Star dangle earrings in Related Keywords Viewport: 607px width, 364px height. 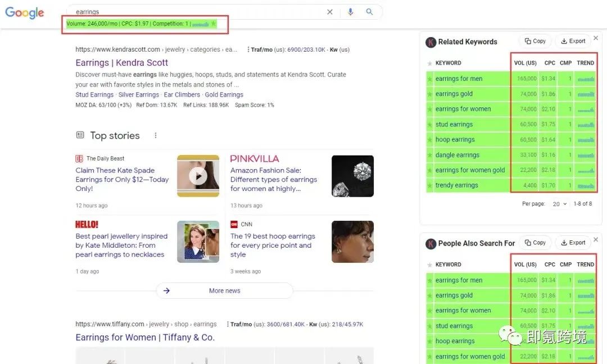429,155
